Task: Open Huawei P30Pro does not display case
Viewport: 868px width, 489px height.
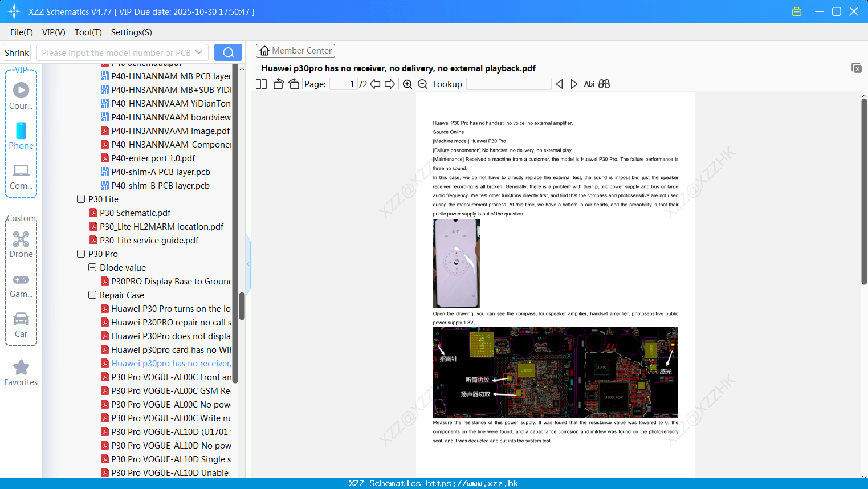Action: pos(166,336)
